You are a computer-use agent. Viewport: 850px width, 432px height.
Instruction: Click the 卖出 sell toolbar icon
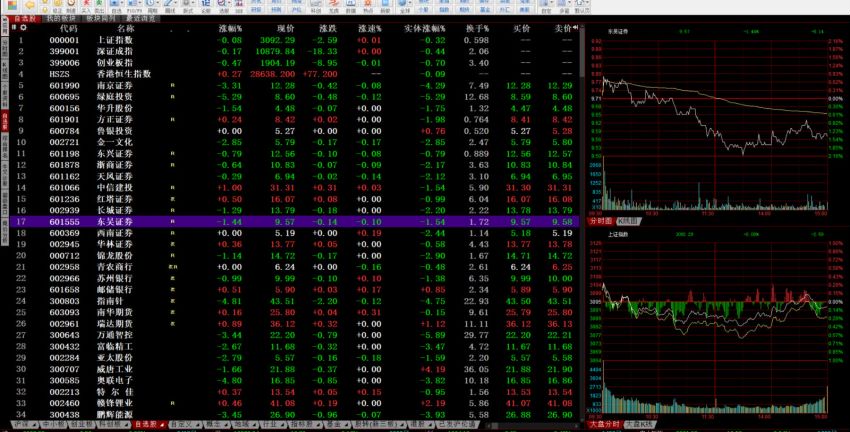[x=99, y=6]
